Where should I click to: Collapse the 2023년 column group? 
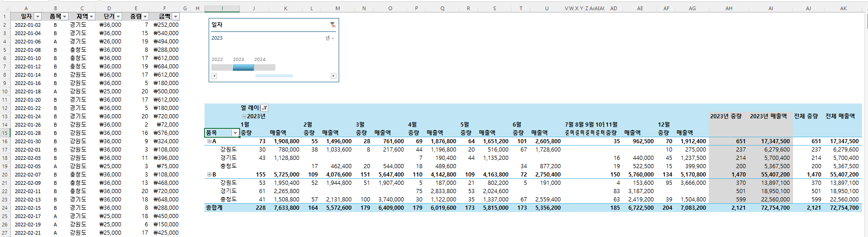pyautogui.click(x=244, y=116)
